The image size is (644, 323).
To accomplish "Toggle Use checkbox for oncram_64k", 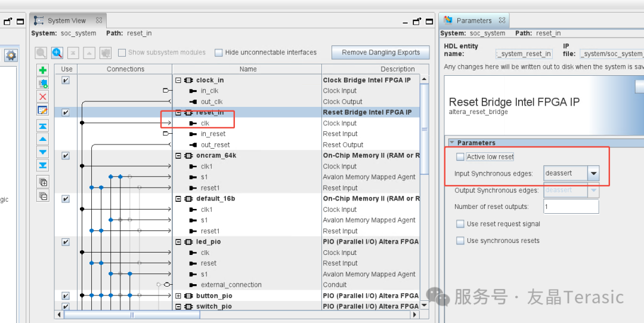I will click(66, 156).
